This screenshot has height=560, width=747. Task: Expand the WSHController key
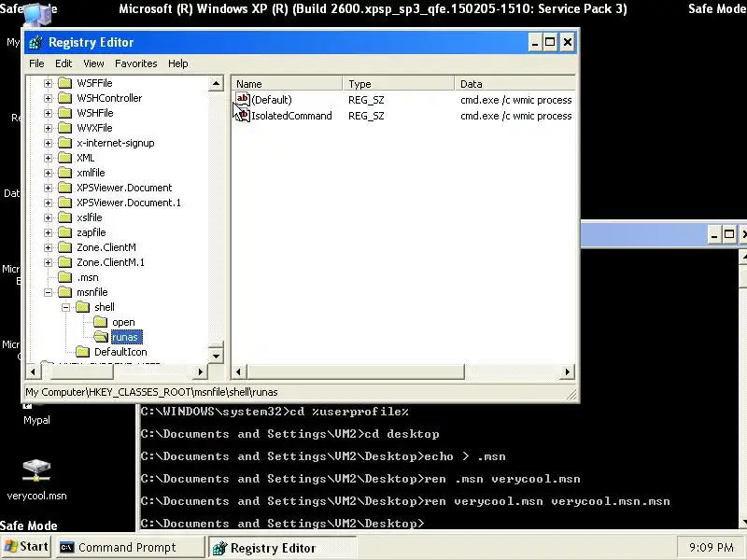pos(49,98)
